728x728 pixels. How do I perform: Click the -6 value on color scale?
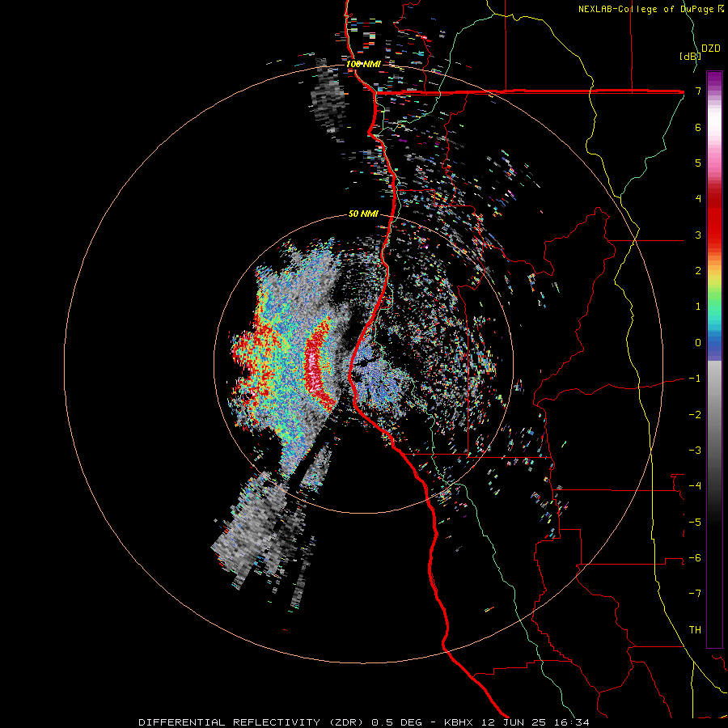pos(695,558)
